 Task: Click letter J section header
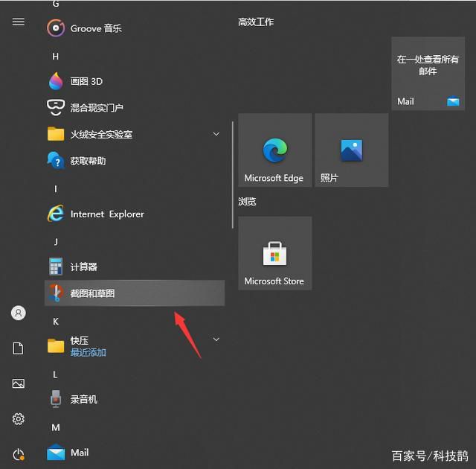(x=56, y=242)
